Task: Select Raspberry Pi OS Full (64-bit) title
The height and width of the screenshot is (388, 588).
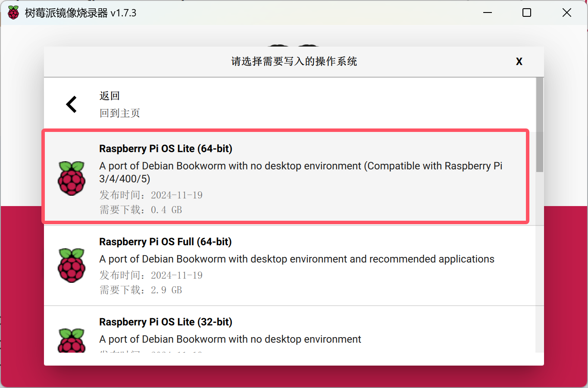Action: coord(166,242)
